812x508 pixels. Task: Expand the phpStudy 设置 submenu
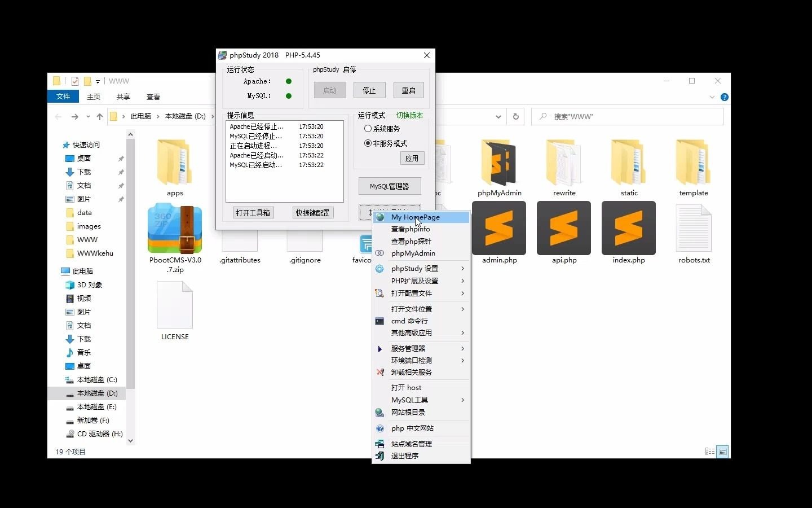pyautogui.click(x=462, y=269)
